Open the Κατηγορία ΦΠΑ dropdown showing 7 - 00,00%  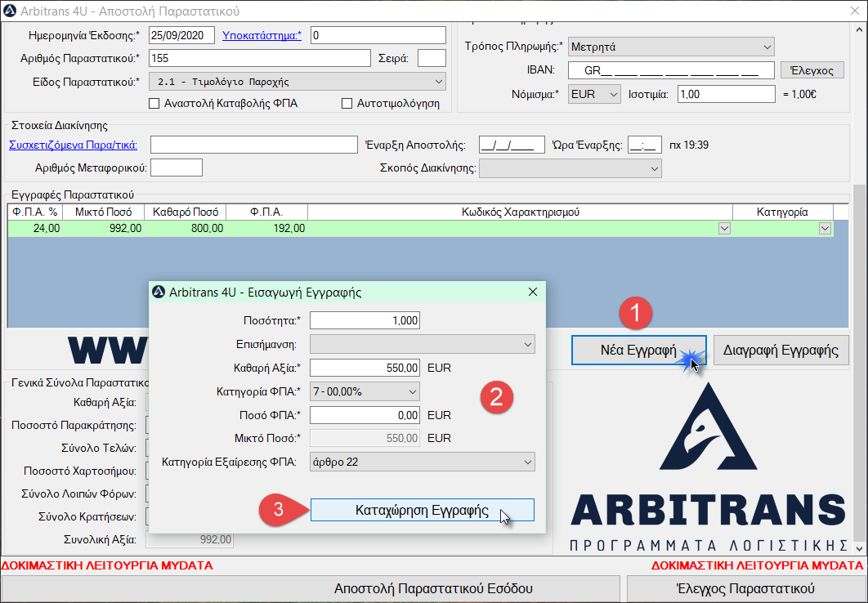(x=365, y=391)
